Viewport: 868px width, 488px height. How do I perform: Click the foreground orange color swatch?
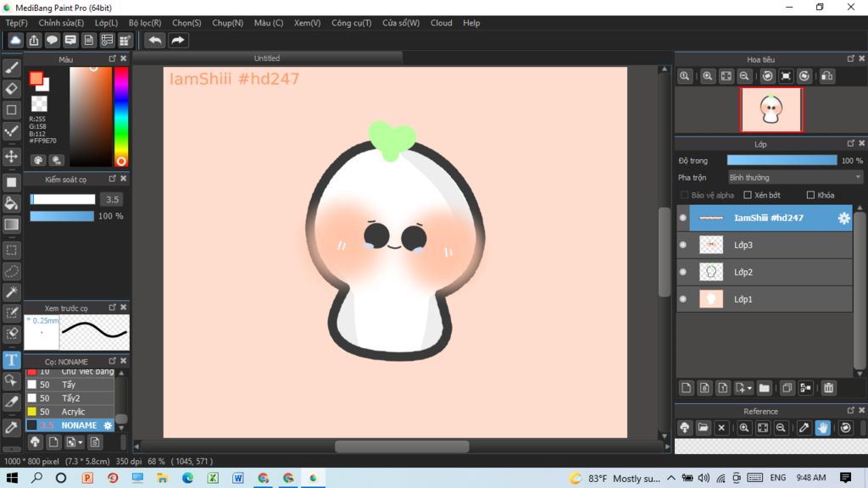coord(36,79)
